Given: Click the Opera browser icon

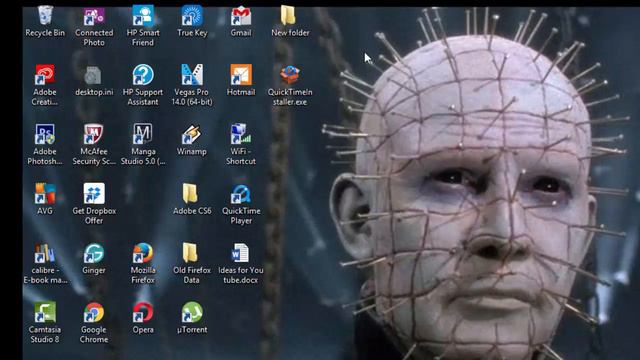Looking at the screenshot, I should point(143,312).
